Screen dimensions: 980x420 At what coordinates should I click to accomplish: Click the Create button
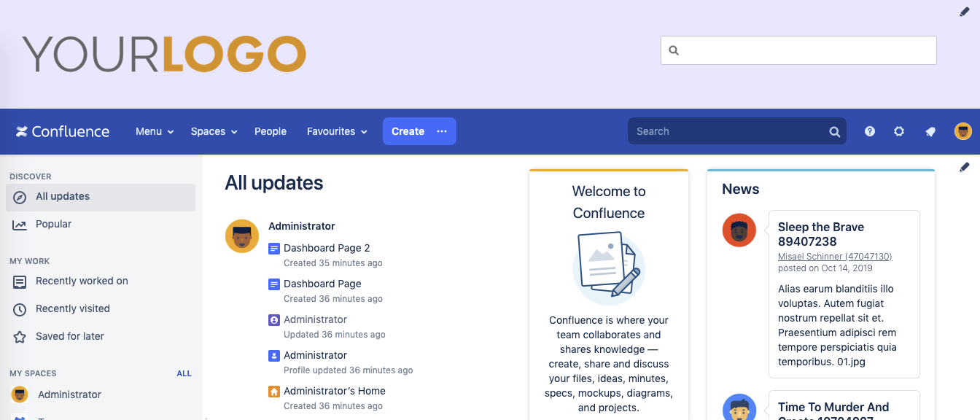[x=408, y=131]
